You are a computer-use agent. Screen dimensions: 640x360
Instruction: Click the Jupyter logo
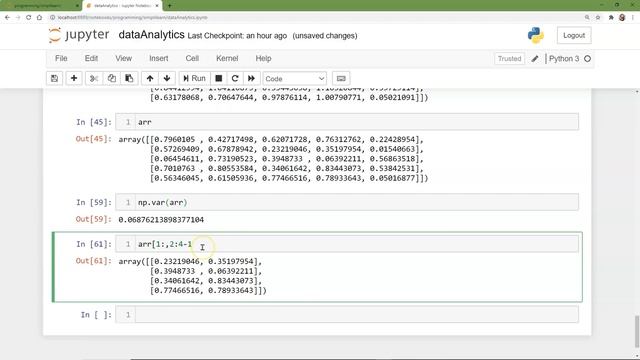click(79, 35)
